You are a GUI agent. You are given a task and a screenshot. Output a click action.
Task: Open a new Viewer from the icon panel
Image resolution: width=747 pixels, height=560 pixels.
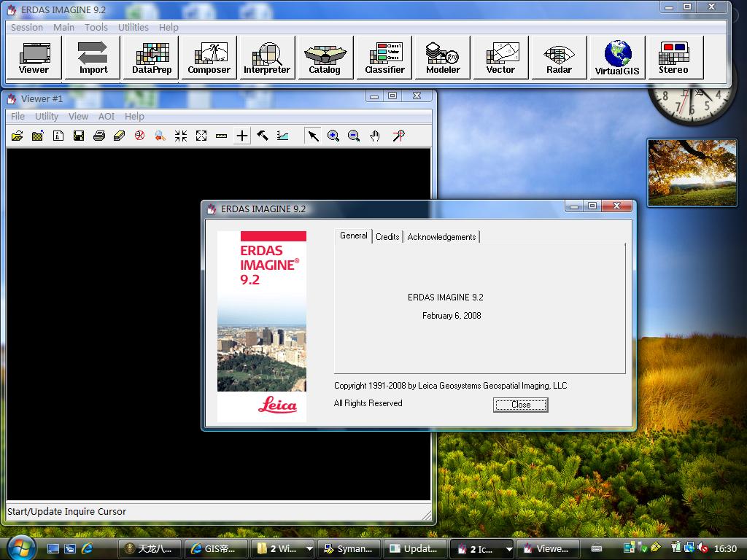coord(34,58)
